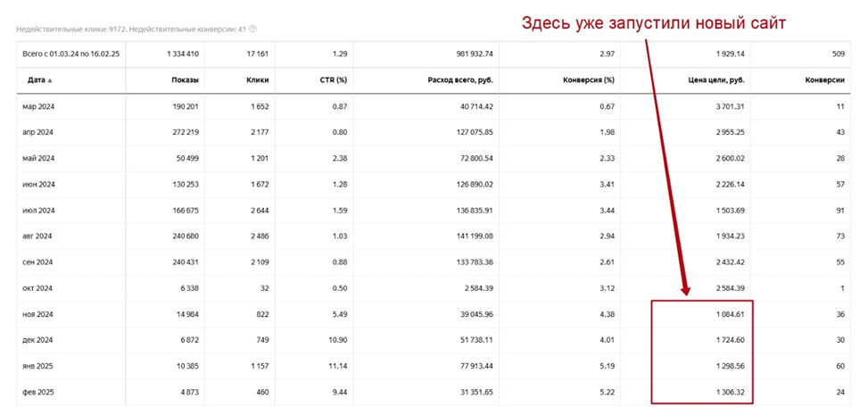Image resolution: width=868 pixels, height=415 pixels.
Task: Click total goal cost 1 929.14
Action: 728,54
